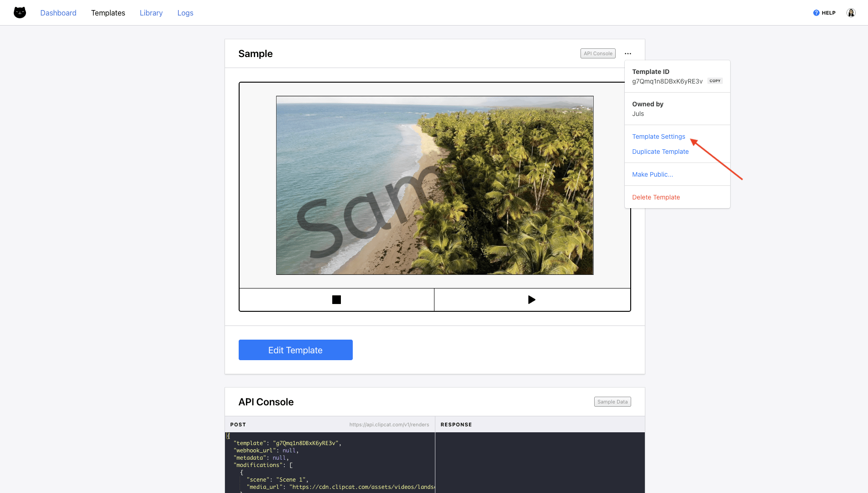This screenshot has width=868, height=493.
Task: Click the beach video preview thumbnail
Action: [435, 185]
